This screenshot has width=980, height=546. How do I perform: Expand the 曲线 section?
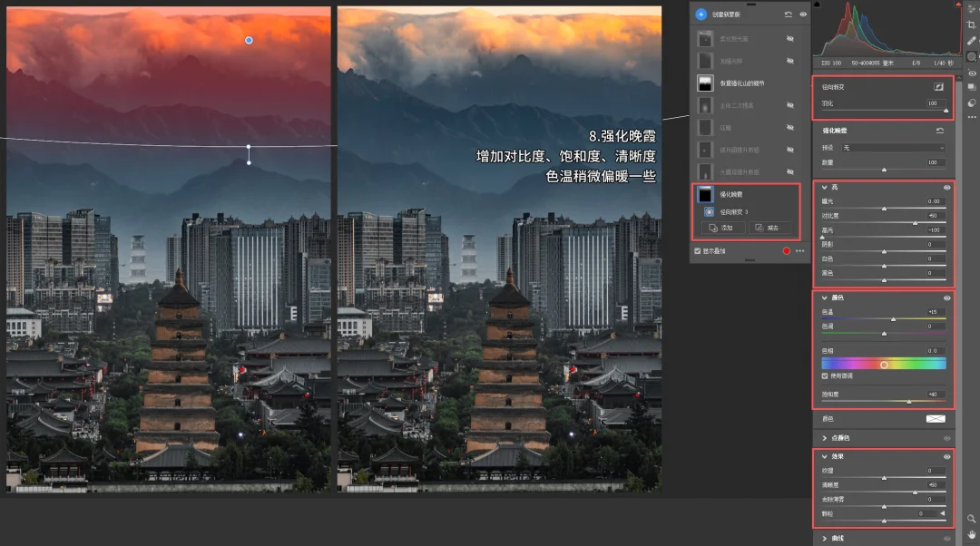coord(824,538)
